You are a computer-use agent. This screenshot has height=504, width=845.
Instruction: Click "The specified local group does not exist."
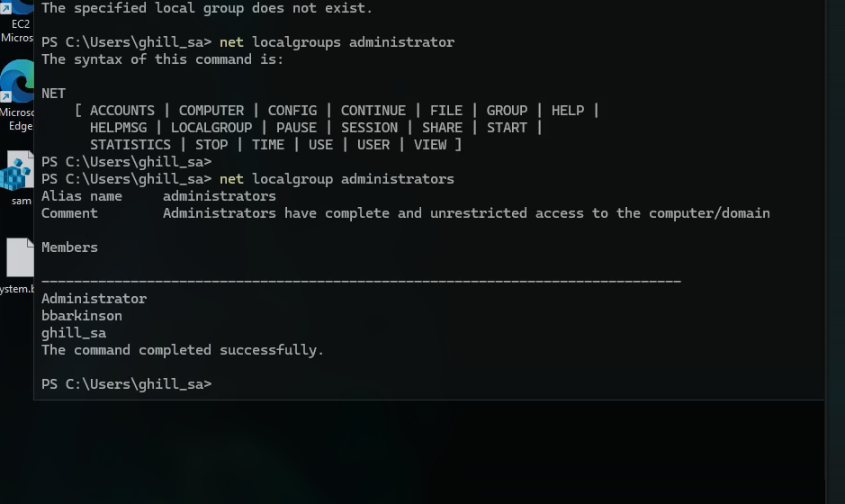(x=207, y=8)
